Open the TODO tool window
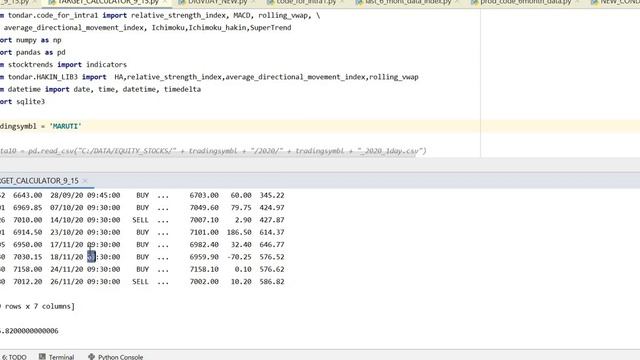The width and height of the screenshot is (640, 360). (14, 357)
